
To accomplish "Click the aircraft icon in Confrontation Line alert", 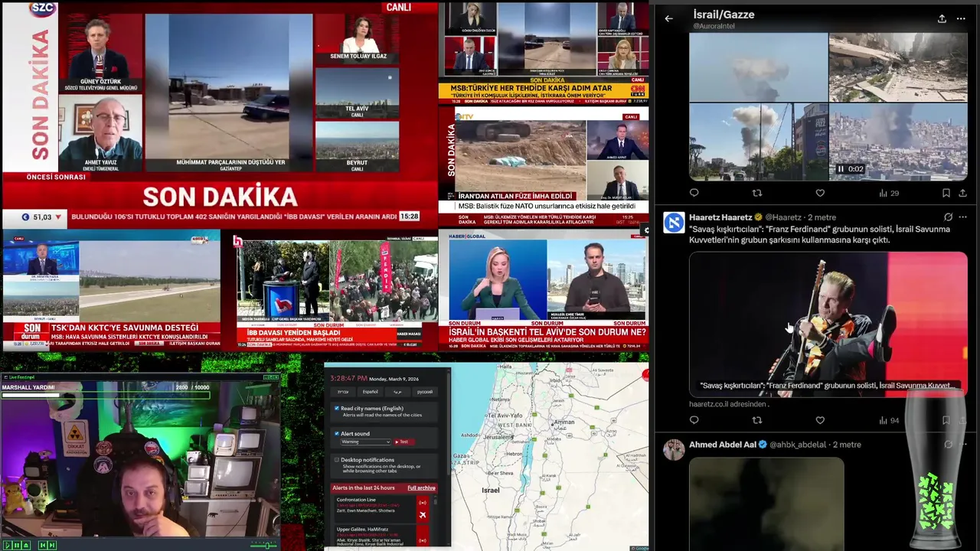I will pyautogui.click(x=422, y=515).
